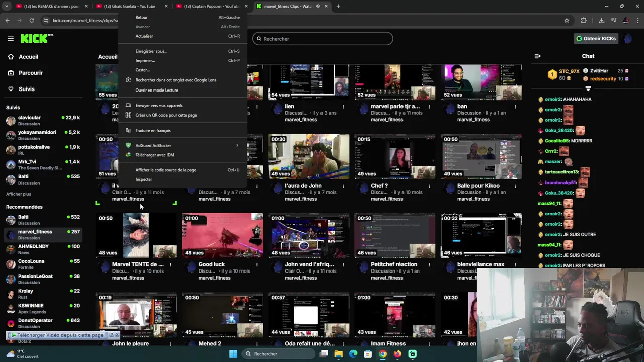Click the 'Obtenir KICKs' button

(596, 38)
